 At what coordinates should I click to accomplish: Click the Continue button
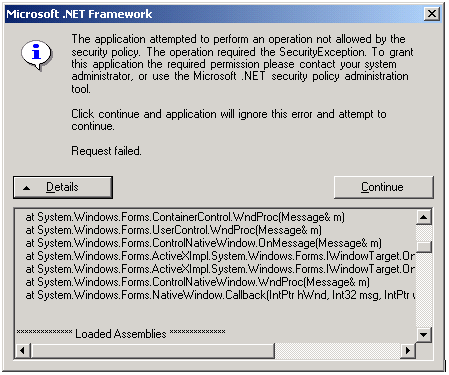[x=384, y=187]
